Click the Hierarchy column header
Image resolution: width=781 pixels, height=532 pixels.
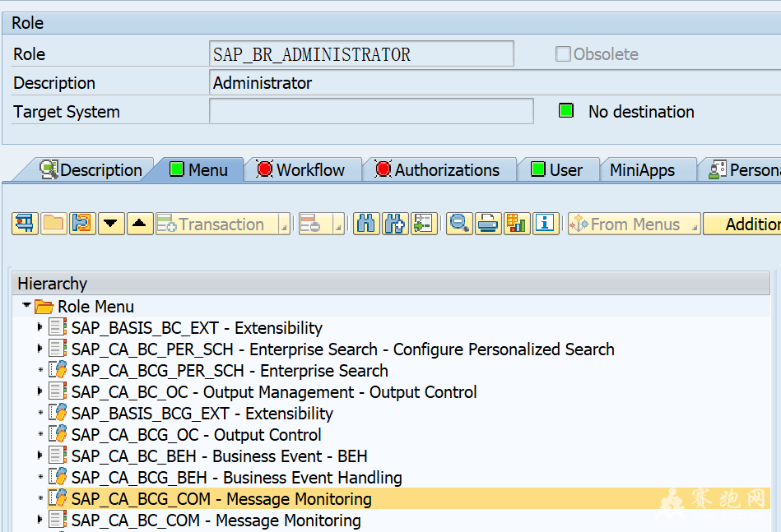[x=391, y=283]
